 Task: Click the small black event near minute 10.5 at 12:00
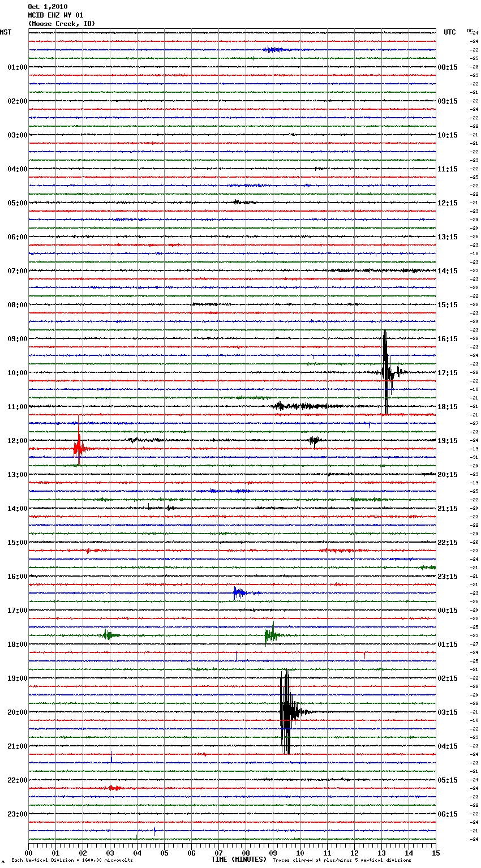click(315, 440)
